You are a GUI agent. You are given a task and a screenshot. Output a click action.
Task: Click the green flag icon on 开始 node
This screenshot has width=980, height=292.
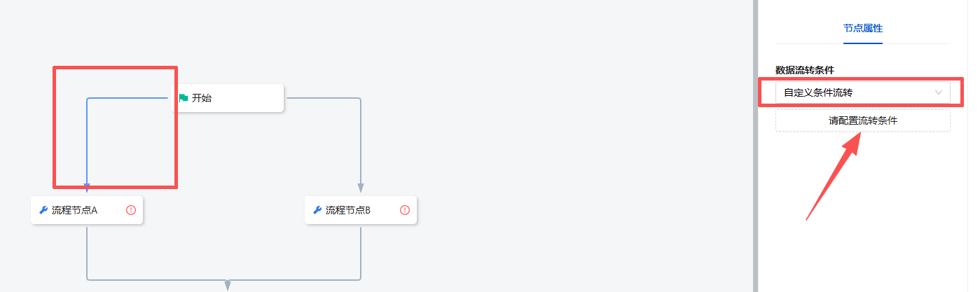pyautogui.click(x=184, y=98)
